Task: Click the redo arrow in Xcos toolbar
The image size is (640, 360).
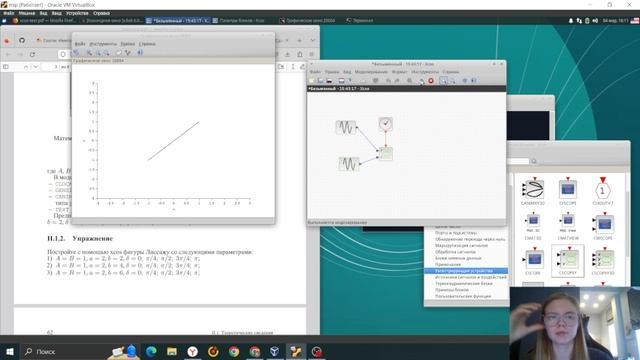Action: pyautogui.click(x=397, y=81)
